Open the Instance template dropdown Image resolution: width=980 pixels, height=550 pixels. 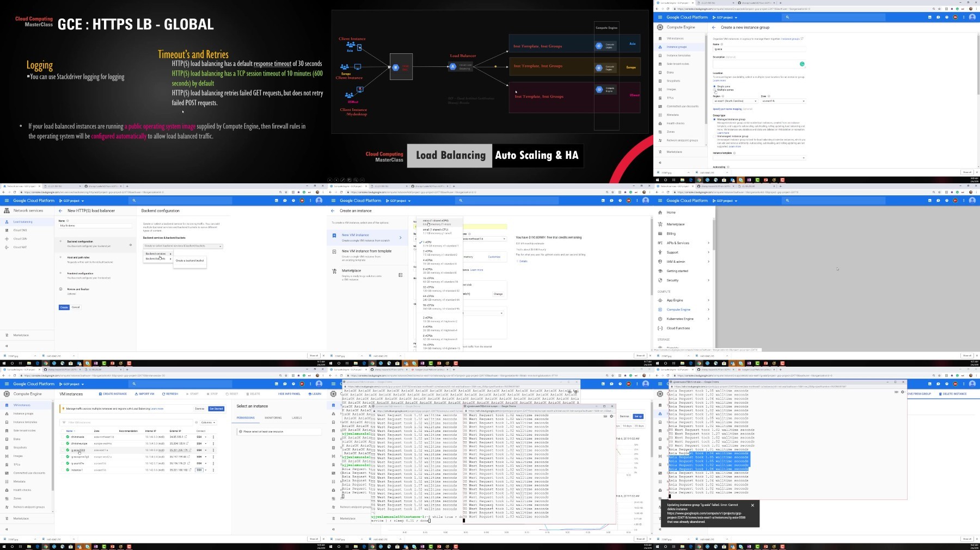pos(759,158)
